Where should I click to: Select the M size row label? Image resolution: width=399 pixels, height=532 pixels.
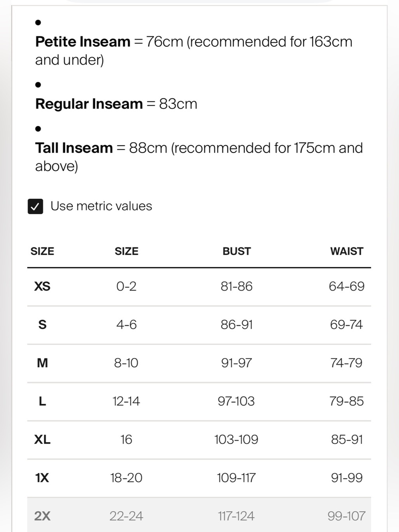pyautogui.click(x=42, y=363)
